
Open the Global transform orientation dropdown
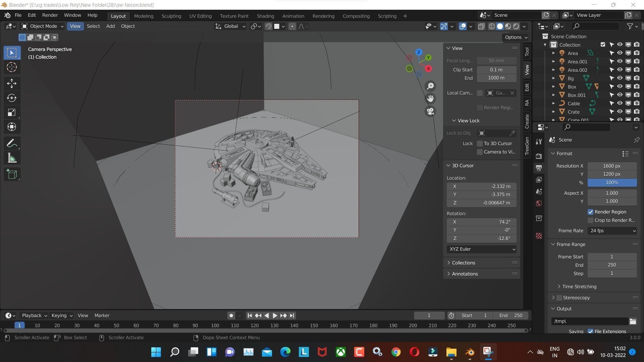pyautogui.click(x=230, y=26)
